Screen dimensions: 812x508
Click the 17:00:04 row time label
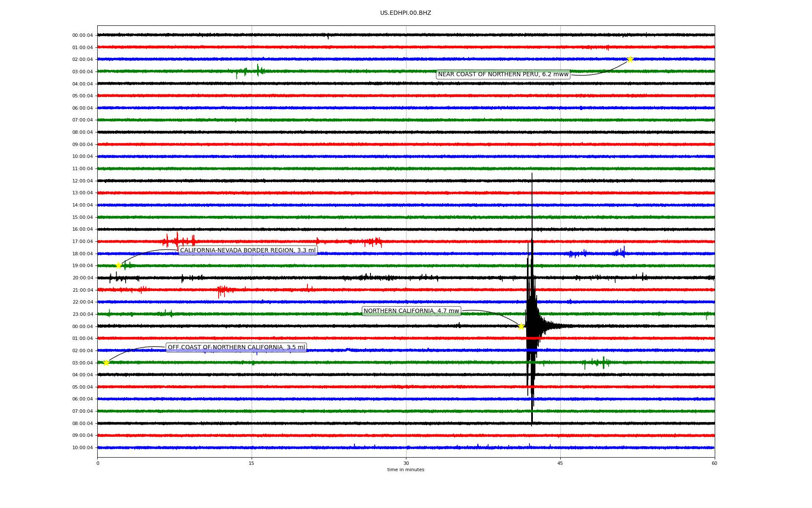[x=82, y=242]
